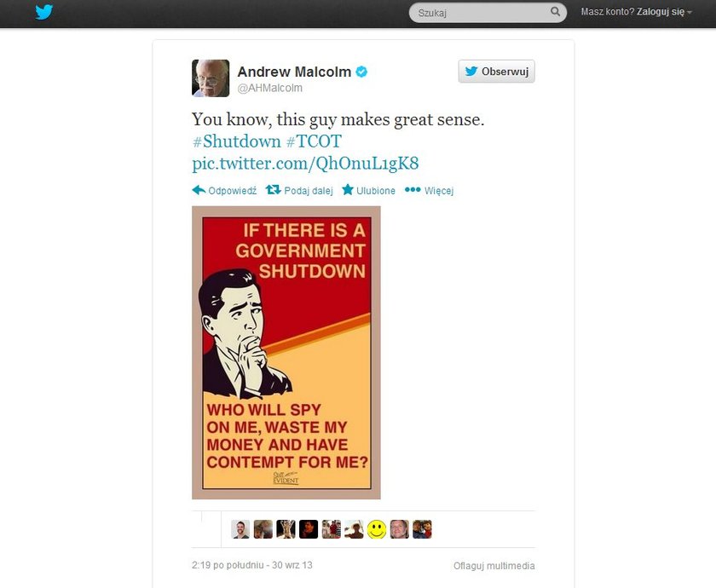716x588 pixels.
Task: Open the #Shutdown hashtag link
Action: (237, 141)
